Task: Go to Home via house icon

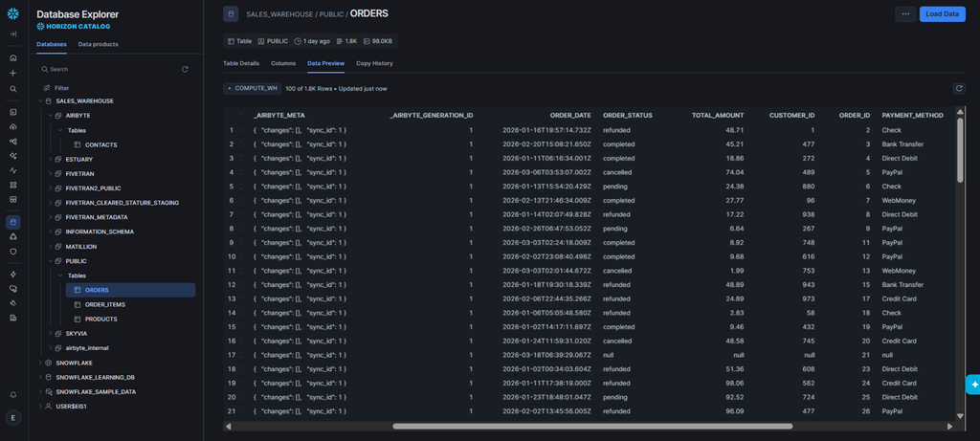Action: [13, 58]
